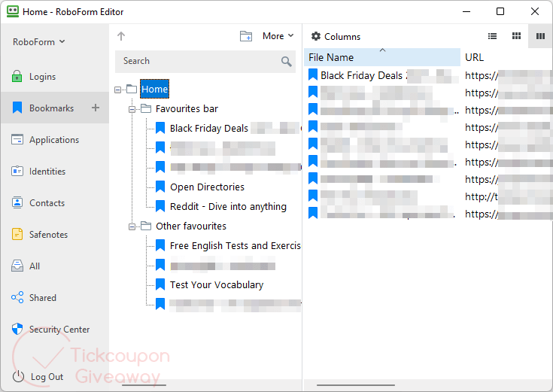Collapse the Favourites bar folder
This screenshot has height=392, width=553.
pos(132,109)
